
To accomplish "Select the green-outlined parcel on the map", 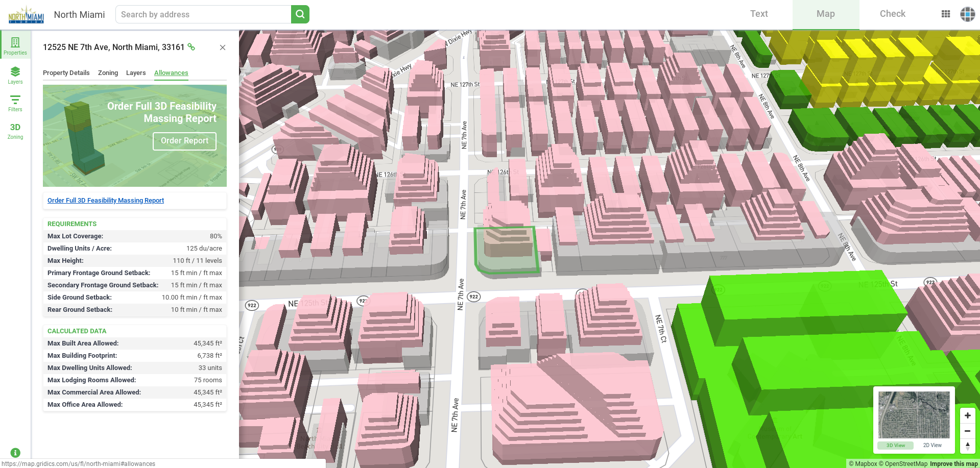I will (x=507, y=250).
